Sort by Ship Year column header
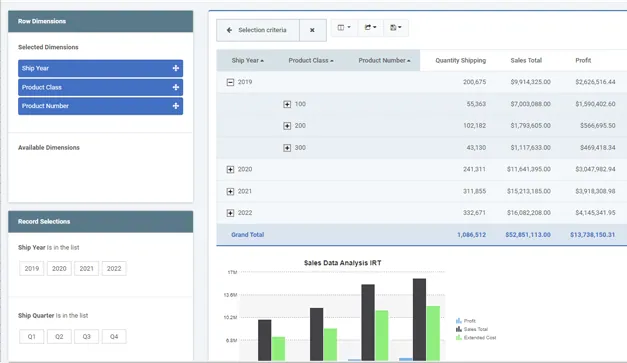 [x=248, y=60]
